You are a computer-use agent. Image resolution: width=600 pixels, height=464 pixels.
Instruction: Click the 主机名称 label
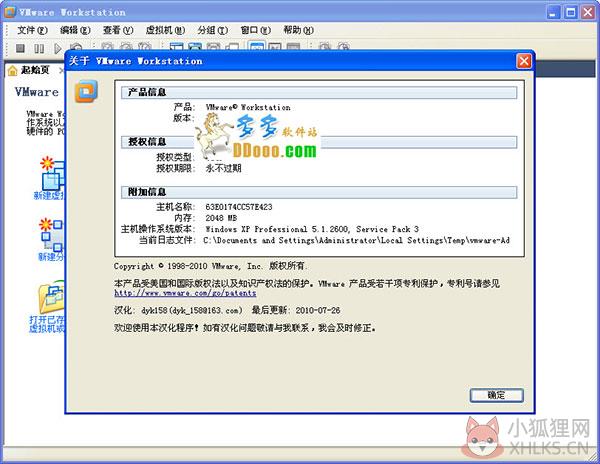[x=175, y=207]
